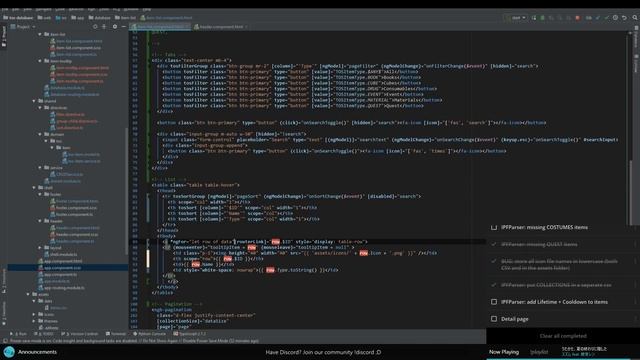Check the 'Detail page' checkbox

click(494, 319)
